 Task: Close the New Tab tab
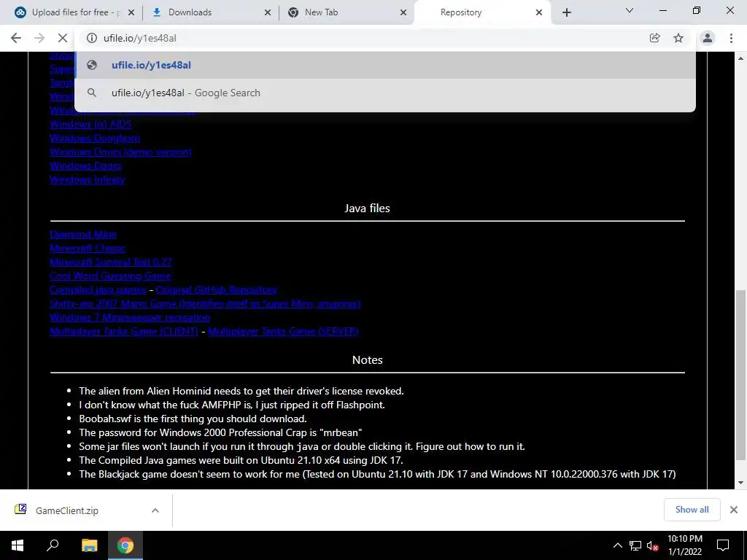pyautogui.click(x=403, y=12)
